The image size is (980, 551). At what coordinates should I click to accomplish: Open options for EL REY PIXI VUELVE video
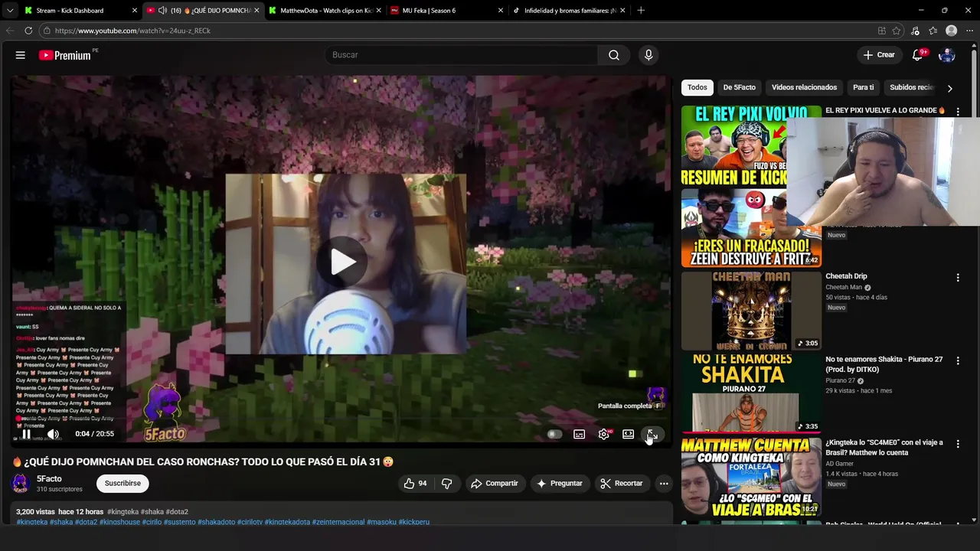coord(958,112)
